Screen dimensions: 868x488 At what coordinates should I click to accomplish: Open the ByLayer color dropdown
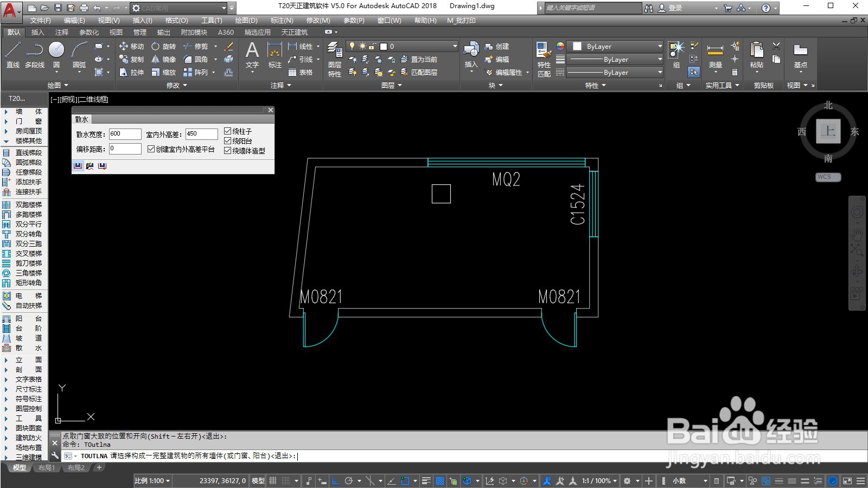615,46
